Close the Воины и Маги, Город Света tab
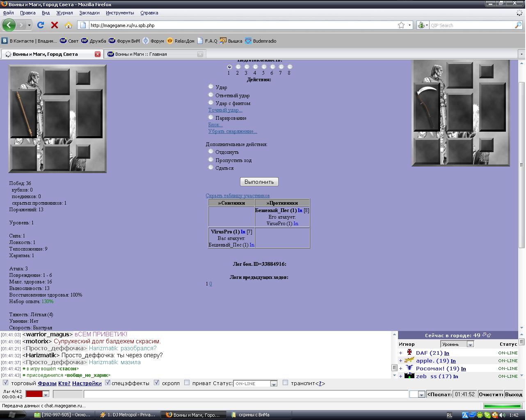This screenshot has width=526, height=420. (x=98, y=54)
